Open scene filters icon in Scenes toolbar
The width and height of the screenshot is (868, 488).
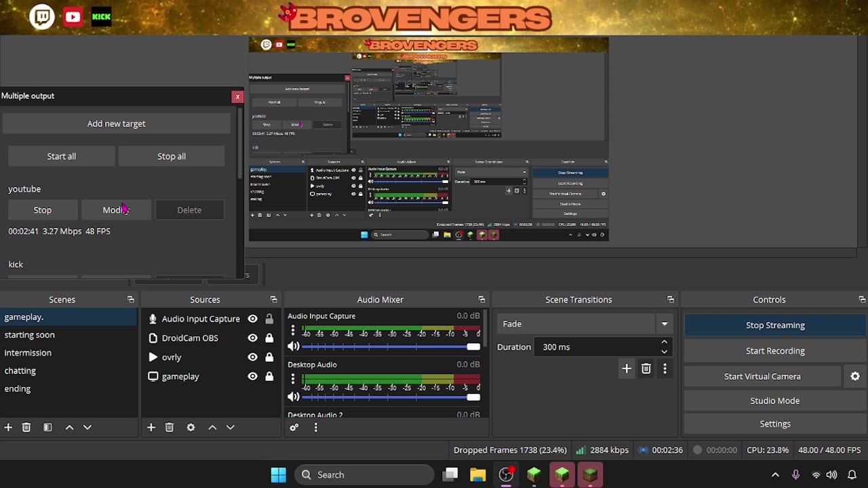pyautogui.click(x=47, y=428)
